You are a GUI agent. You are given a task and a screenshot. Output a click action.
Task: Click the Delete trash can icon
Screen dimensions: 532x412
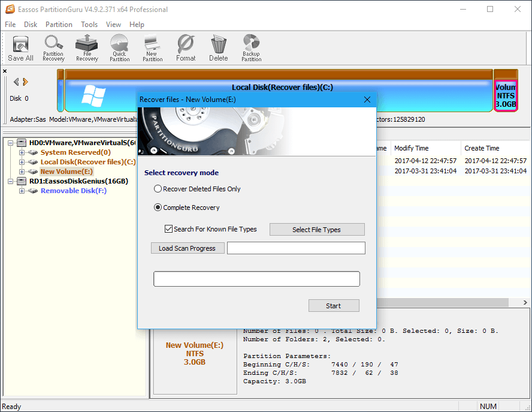[218, 48]
